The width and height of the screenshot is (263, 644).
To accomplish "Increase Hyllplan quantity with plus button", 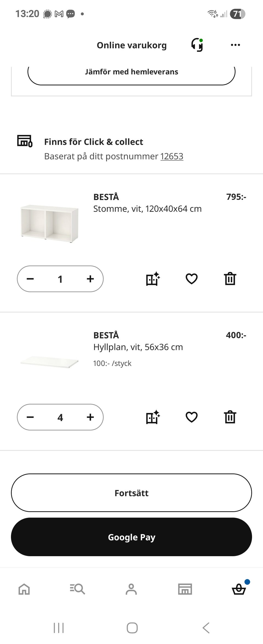I will click(x=90, y=417).
